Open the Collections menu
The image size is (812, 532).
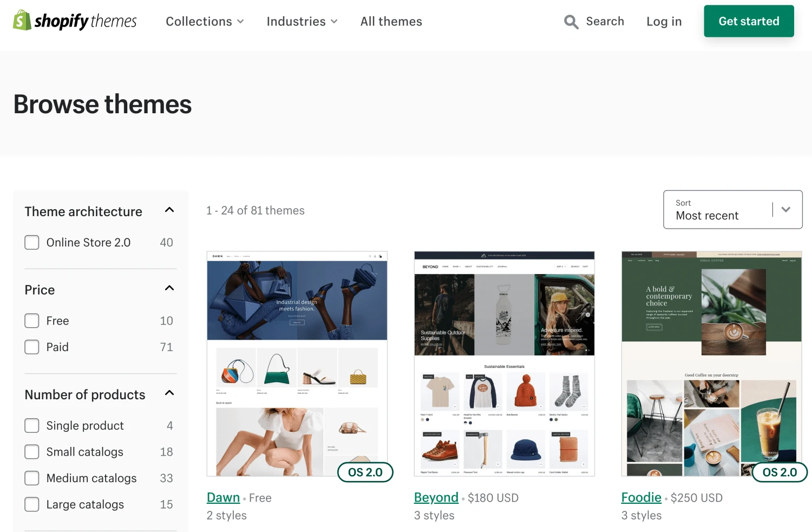[x=205, y=22]
